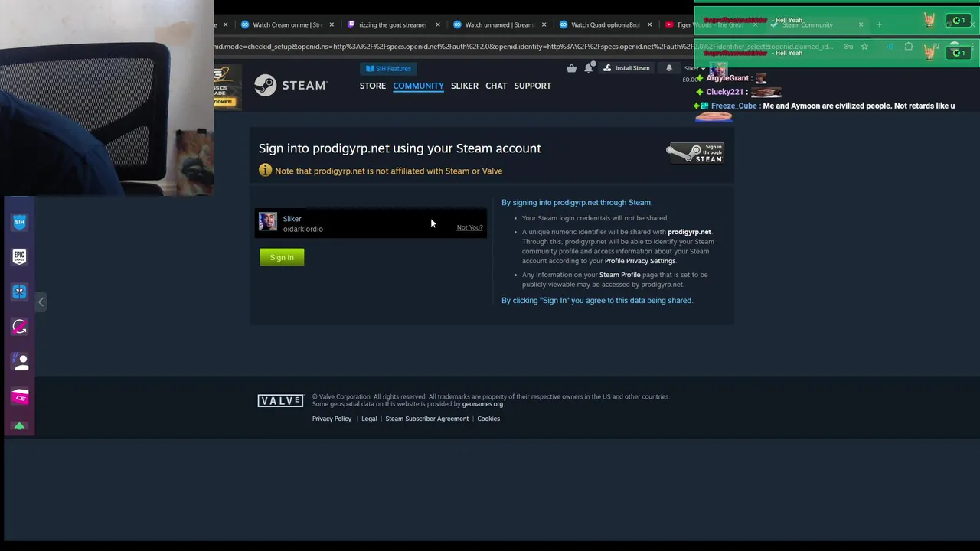Click the SIH shield icon in sidebar
Image resolution: width=980 pixels, height=551 pixels.
tap(19, 222)
